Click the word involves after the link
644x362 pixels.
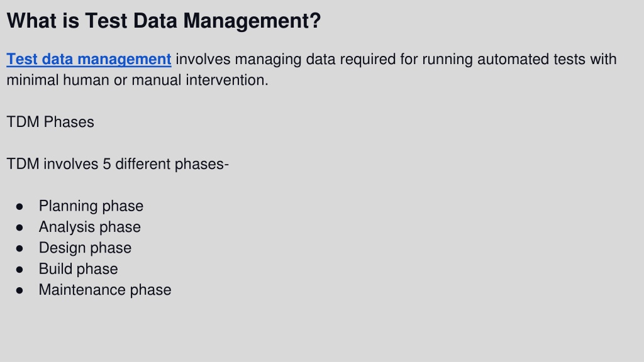(x=203, y=59)
